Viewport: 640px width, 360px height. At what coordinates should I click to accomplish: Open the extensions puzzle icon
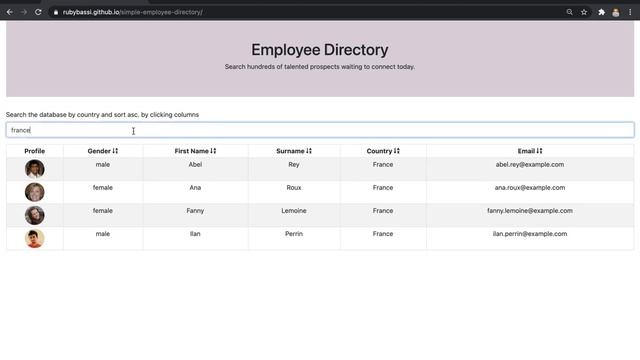tap(601, 12)
